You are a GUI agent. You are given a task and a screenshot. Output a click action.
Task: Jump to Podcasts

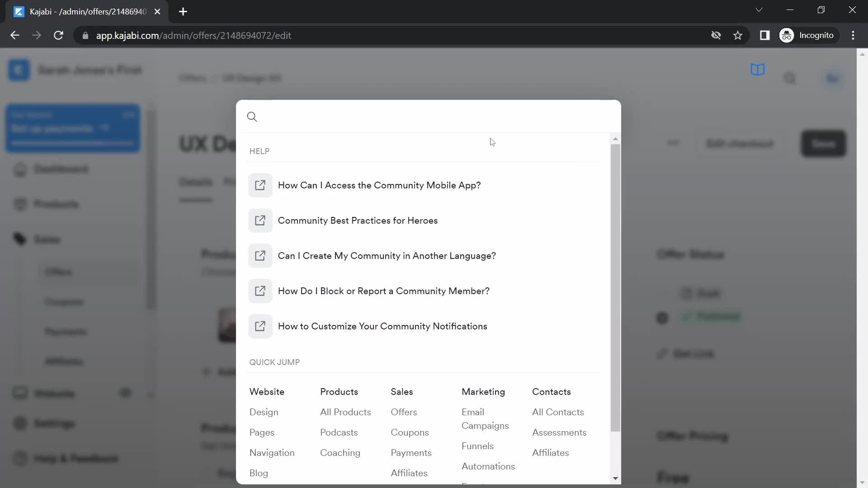[x=339, y=432]
